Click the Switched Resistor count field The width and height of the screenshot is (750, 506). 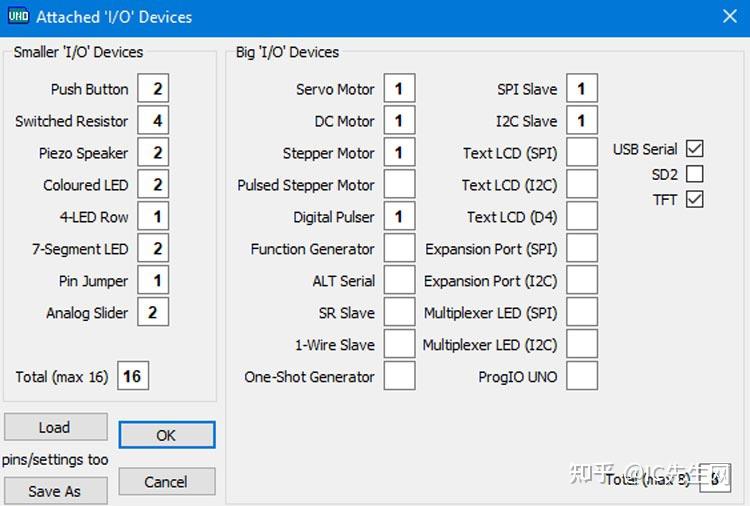click(x=153, y=120)
